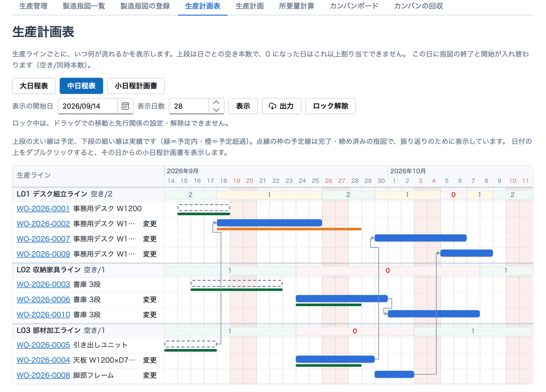546x392 pixels.
Task: Open work order WO-2026-0003
Action: pos(43,284)
